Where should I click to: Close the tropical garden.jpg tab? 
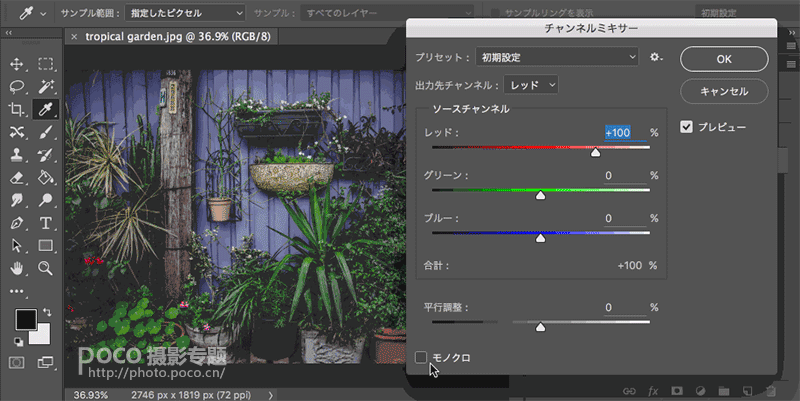click(74, 37)
